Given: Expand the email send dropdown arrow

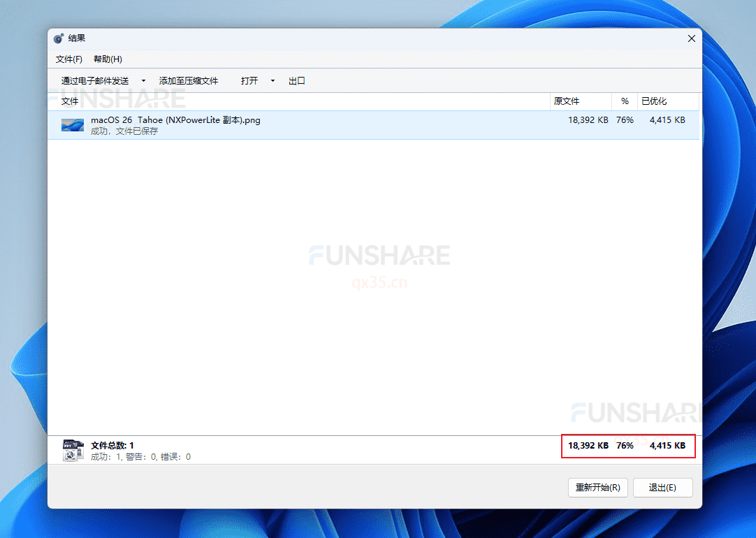Looking at the screenshot, I should 143,80.
